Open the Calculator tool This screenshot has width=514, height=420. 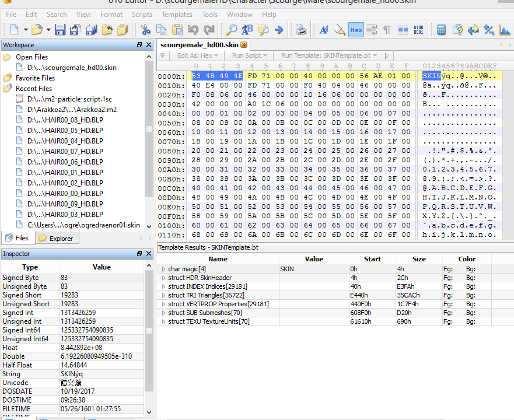442,30
